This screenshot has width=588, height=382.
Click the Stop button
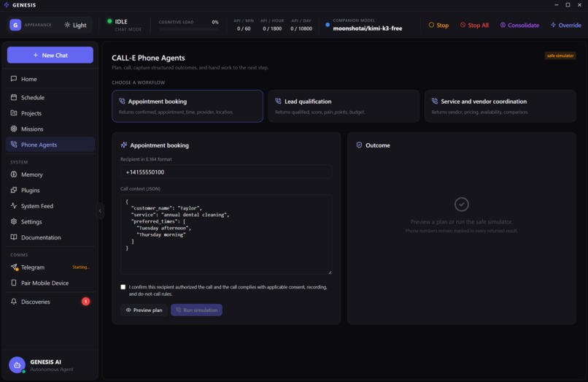[438, 25]
